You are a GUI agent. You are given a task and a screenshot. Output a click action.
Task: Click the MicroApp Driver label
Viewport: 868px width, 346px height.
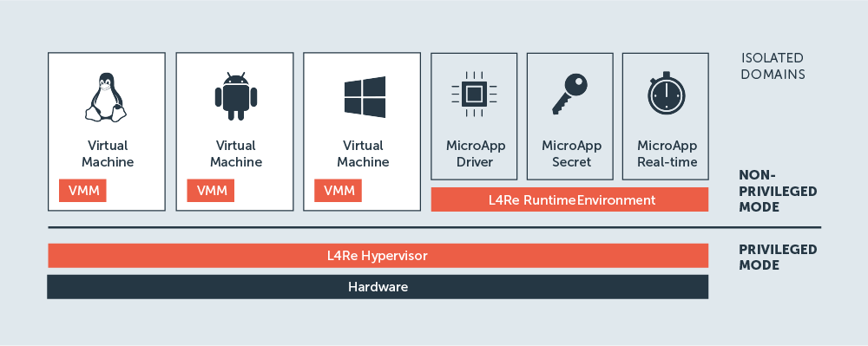[x=476, y=153]
